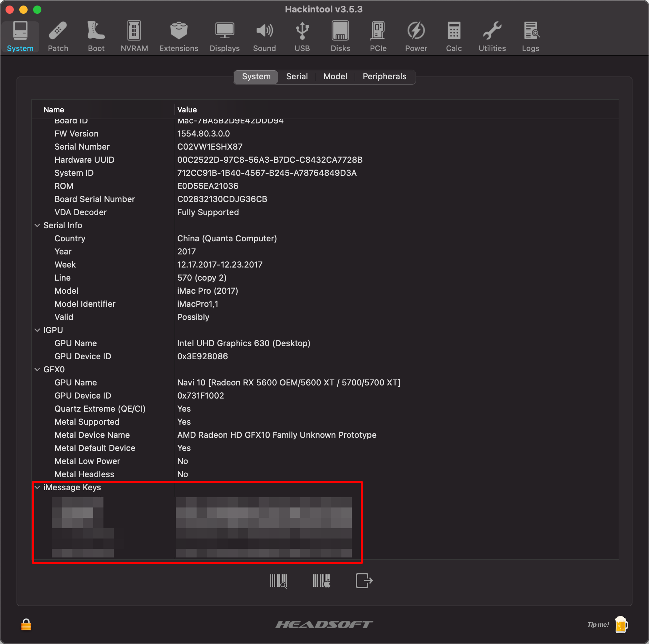Collapse the iMessage Keys group

37,487
